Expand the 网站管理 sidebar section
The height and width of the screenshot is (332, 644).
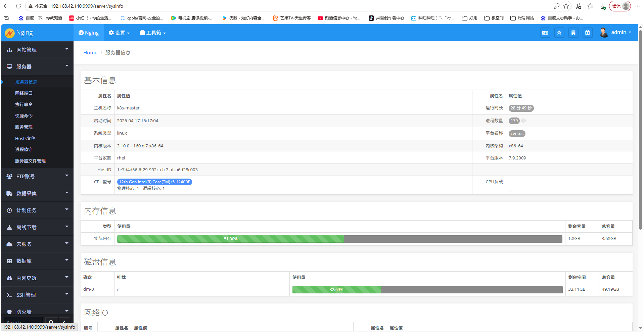37,50
